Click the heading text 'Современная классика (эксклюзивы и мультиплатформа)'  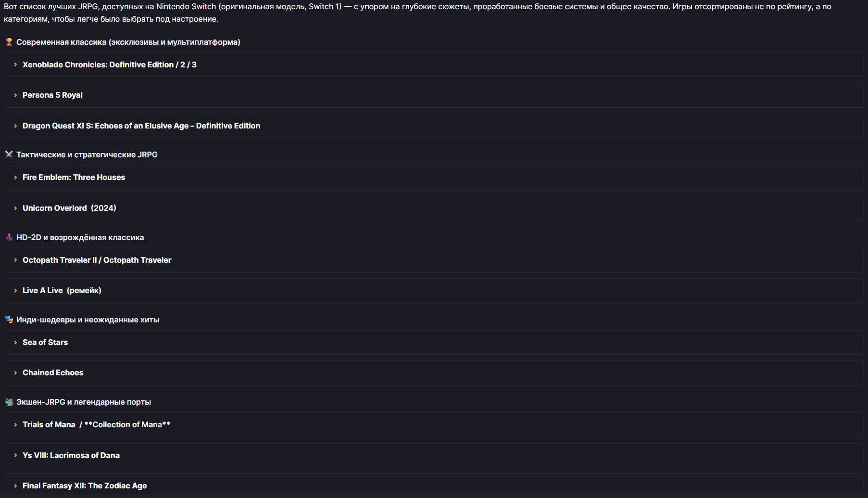(128, 42)
